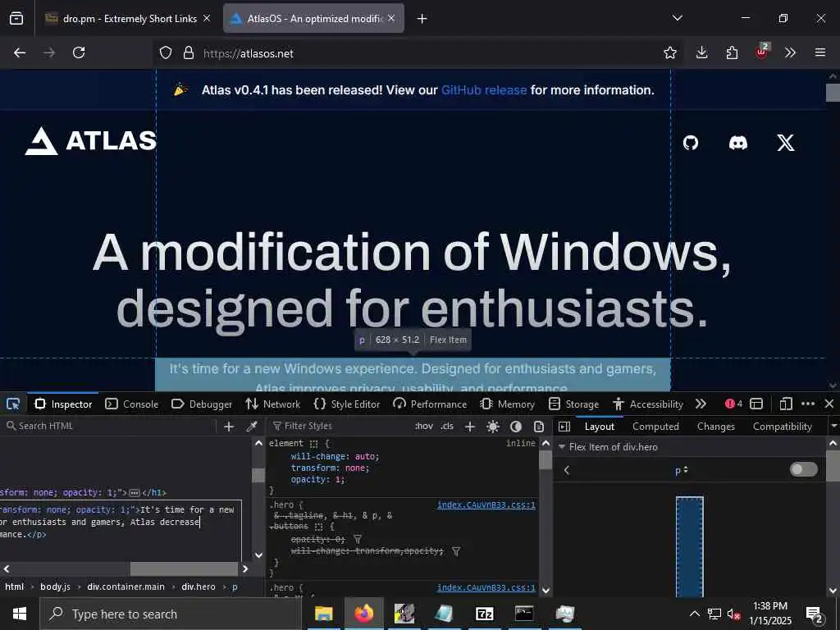Open the Style Editor tab

click(347, 404)
